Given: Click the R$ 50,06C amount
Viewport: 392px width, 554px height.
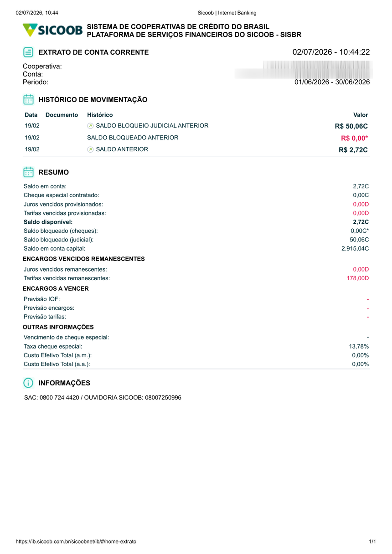Looking at the screenshot, I should (351, 126).
